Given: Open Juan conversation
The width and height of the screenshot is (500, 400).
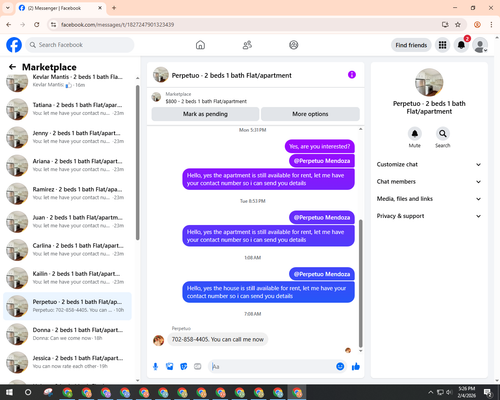Looking at the screenshot, I should (67, 222).
